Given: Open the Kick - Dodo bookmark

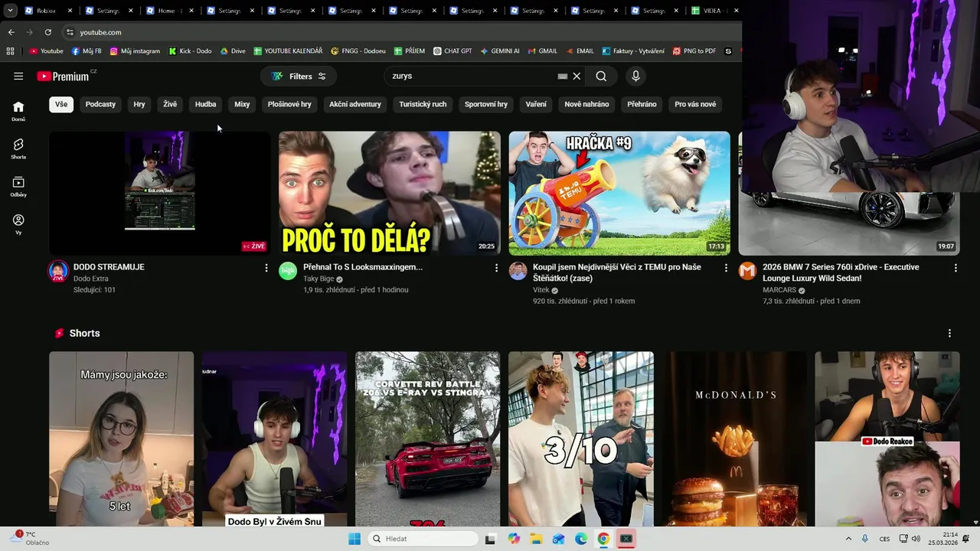Looking at the screenshot, I should [190, 51].
